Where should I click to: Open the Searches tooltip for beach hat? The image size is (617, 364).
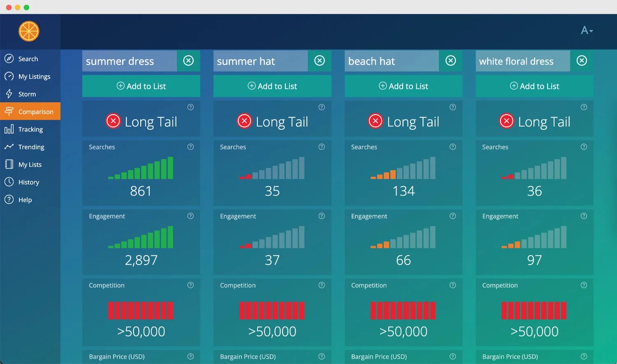(452, 147)
